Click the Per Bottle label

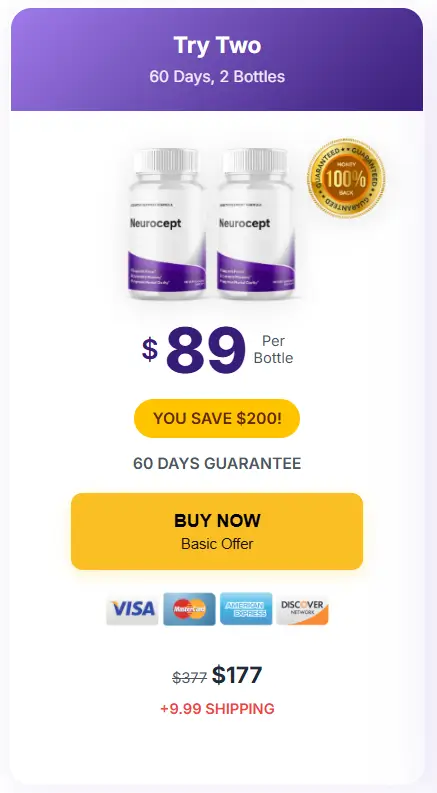point(273,349)
